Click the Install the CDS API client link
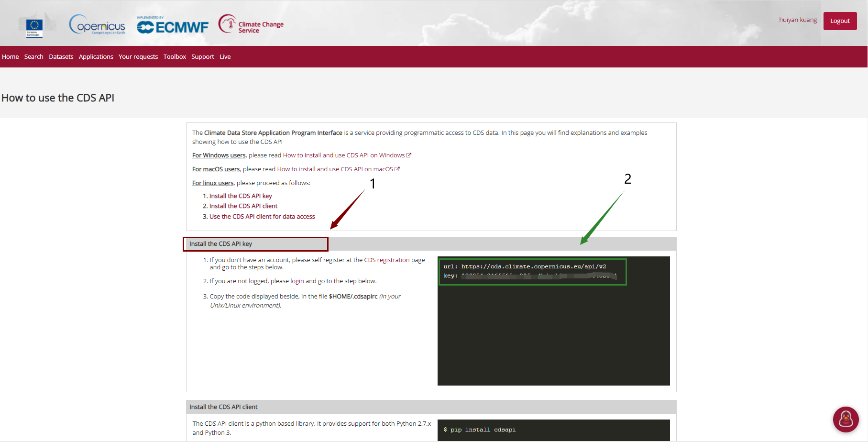 tap(243, 206)
